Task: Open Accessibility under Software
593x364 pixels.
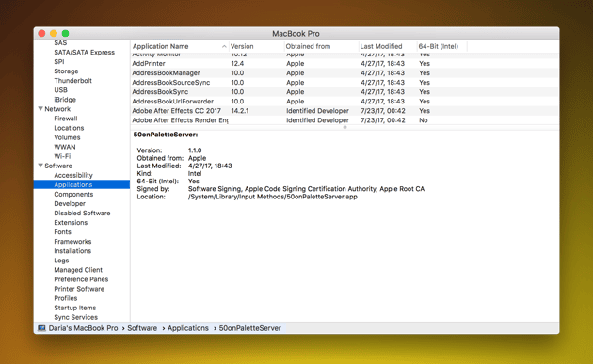Action: pos(73,175)
